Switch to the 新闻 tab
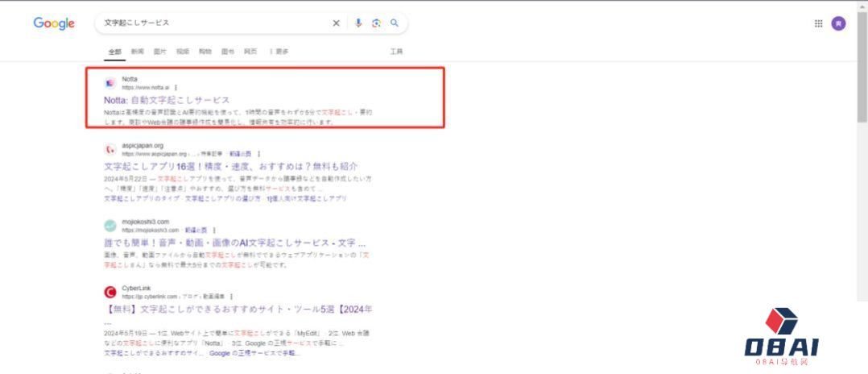 click(137, 52)
